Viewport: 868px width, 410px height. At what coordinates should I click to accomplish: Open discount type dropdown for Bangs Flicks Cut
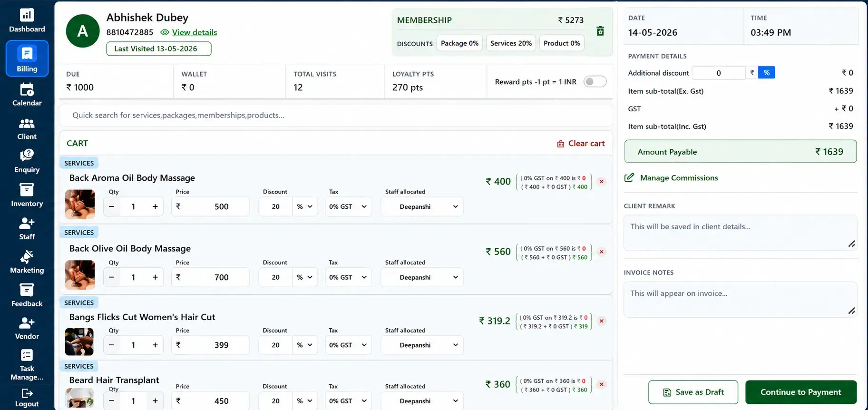point(305,345)
